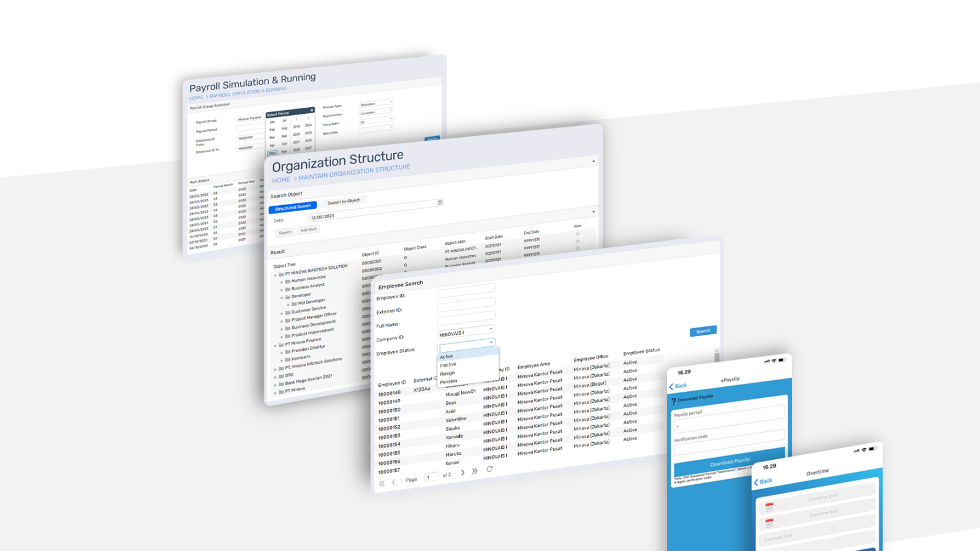
Task: Click Search in the Employee Search window
Action: [703, 331]
